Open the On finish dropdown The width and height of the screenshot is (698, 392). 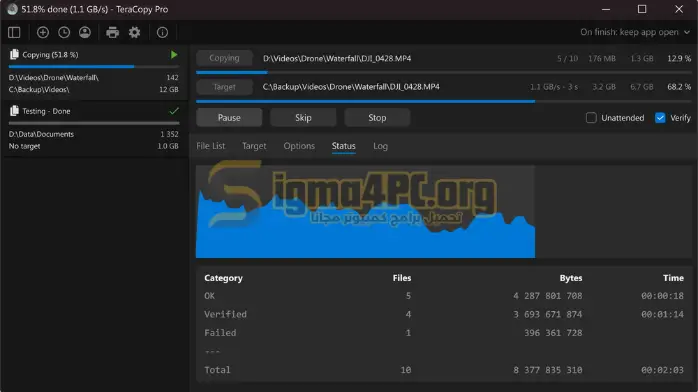635,32
